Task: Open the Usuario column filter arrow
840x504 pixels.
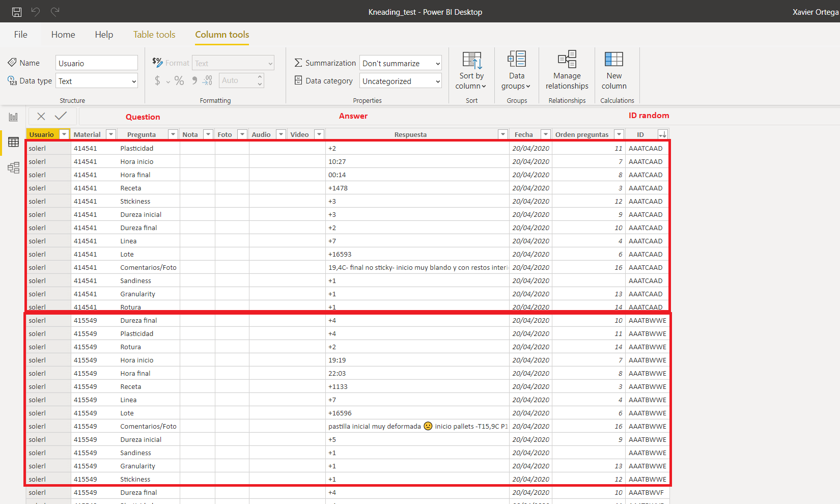Action: (64, 134)
